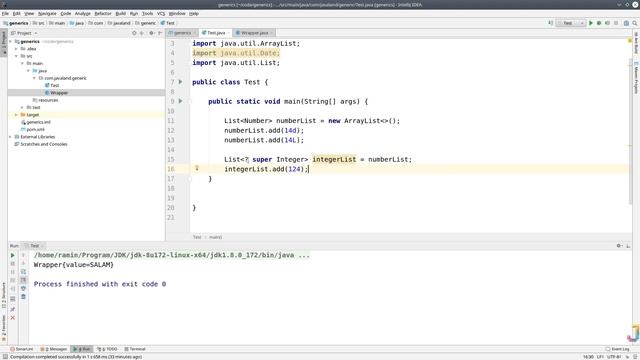The width and height of the screenshot is (640, 360).
Task: Switch to the generics pom editor tab
Action: pyautogui.click(x=182, y=33)
